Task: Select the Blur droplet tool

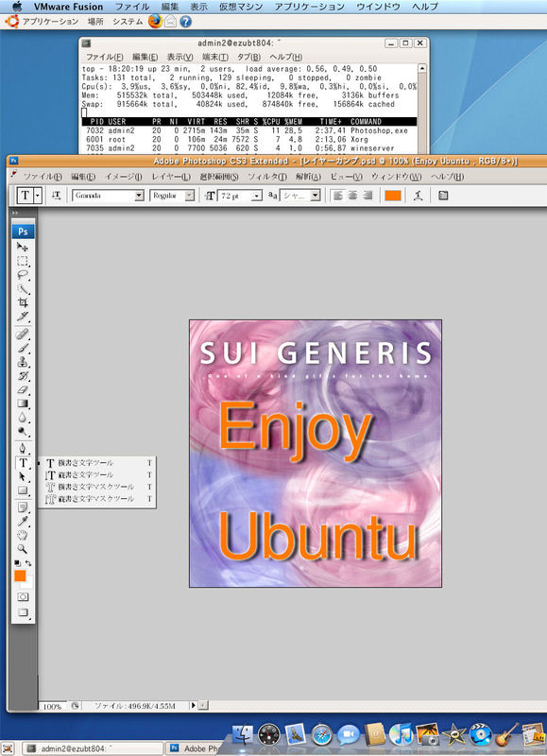Action: point(22,418)
